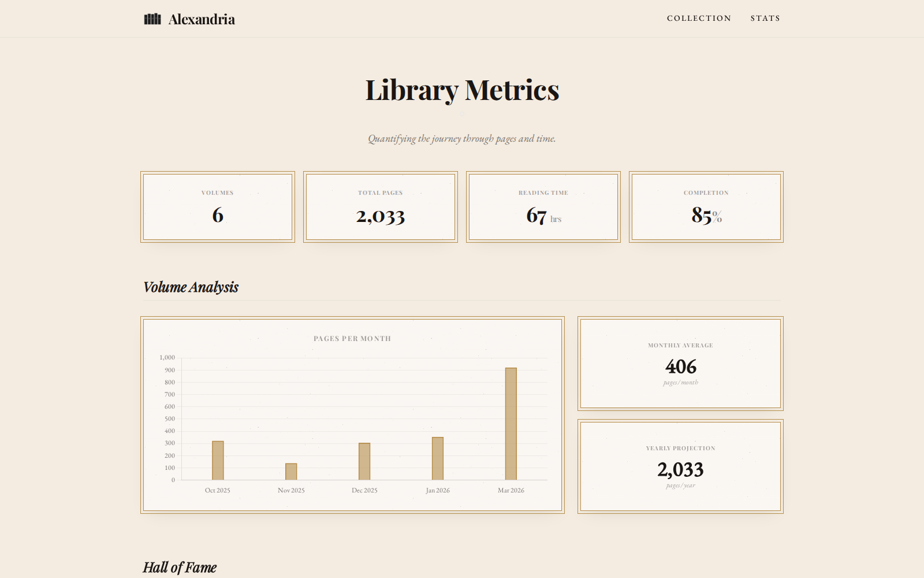Select the Nov 2025 bar
Image resolution: width=924 pixels, height=578 pixels.
coord(290,471)
